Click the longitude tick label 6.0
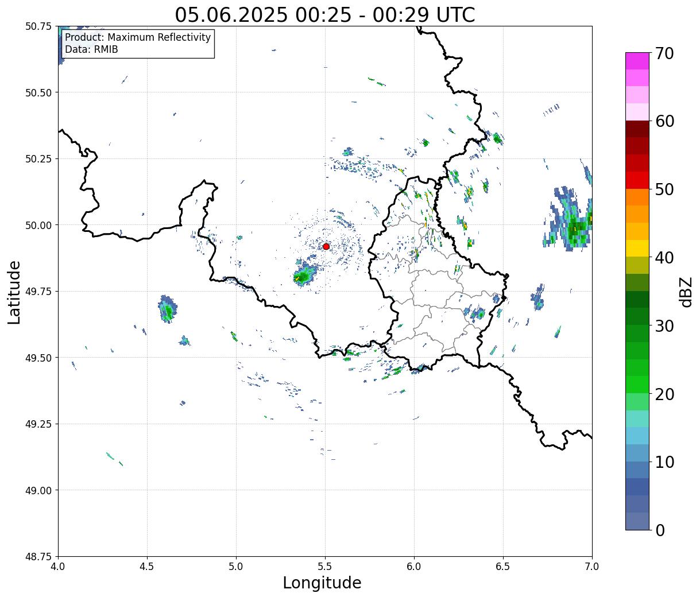The width and height of the screenshot is (700, 597). 414,566
